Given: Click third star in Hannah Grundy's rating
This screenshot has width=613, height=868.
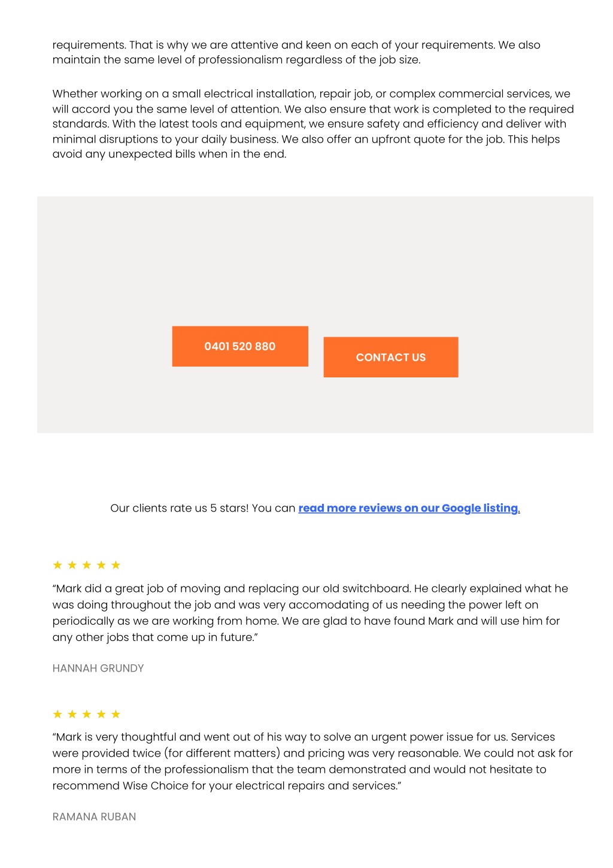Looking at the screenshot, I should pyautogui.click(x=87, y=565).
